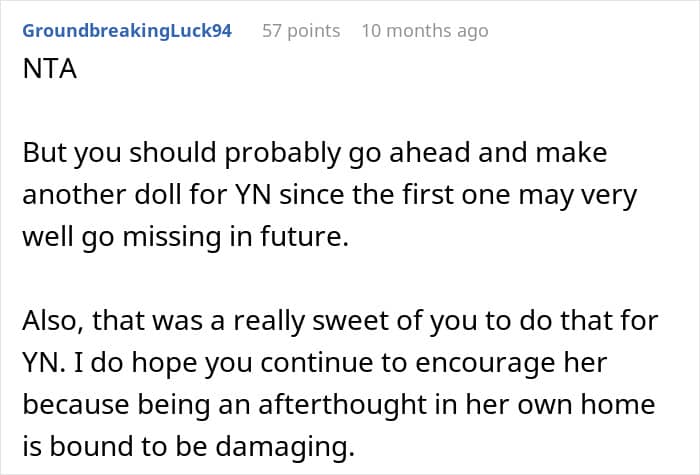
Task: Click the line starting 'YN. I do hope you'
Action: click(315, 363)
